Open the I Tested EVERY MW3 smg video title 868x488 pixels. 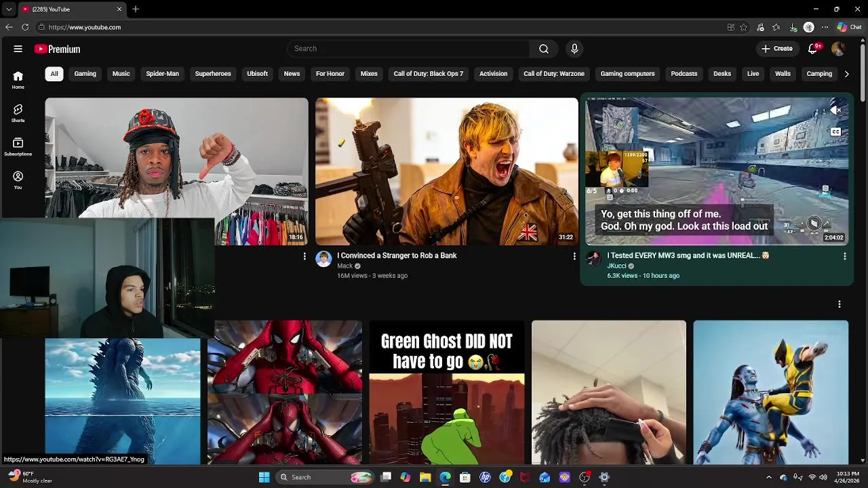(x=688, y=256)
